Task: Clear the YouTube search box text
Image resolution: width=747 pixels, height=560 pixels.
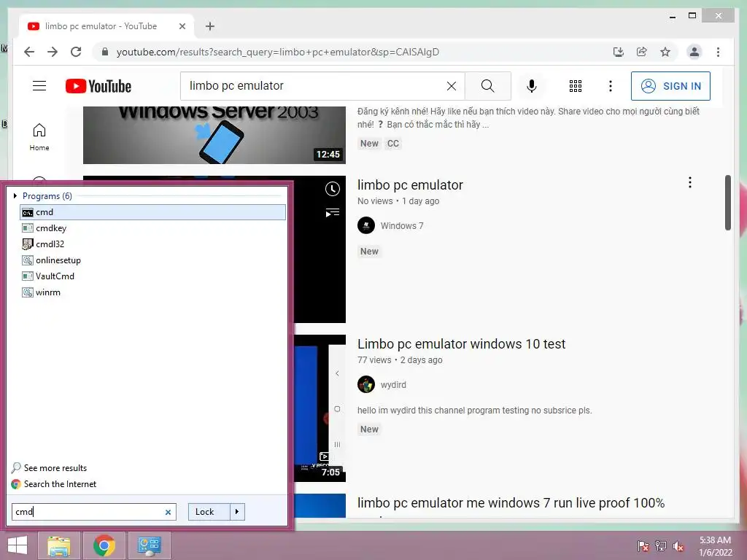Action: [451, 86]
